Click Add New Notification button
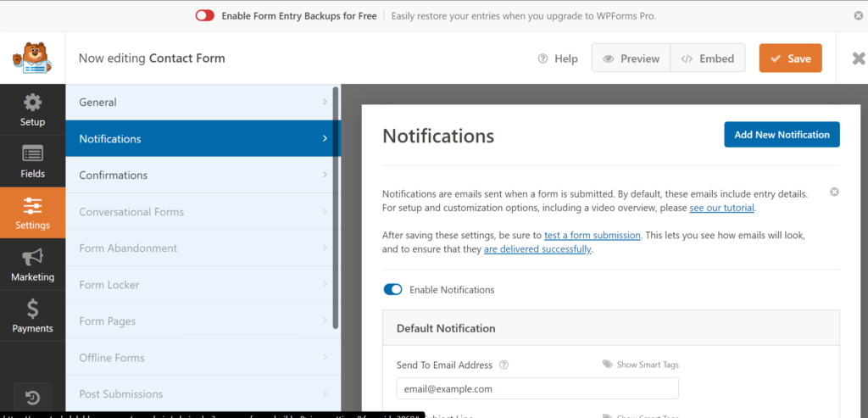 782,135
